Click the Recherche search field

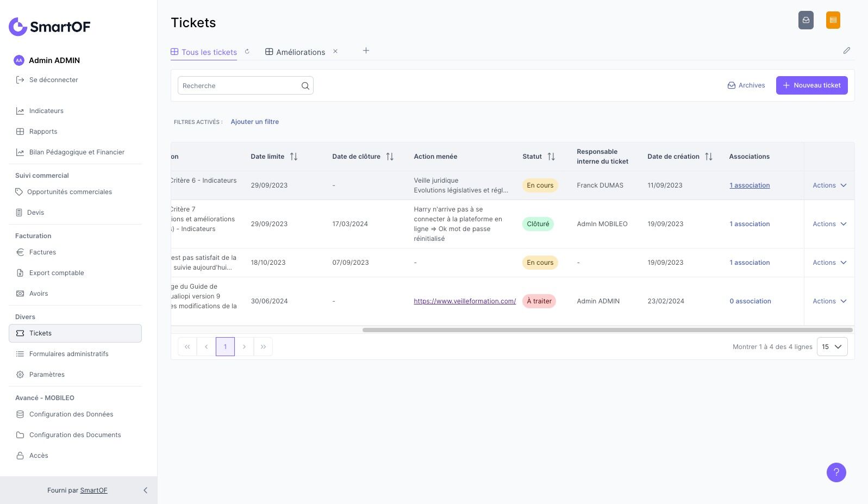click(x=246, y=86)
